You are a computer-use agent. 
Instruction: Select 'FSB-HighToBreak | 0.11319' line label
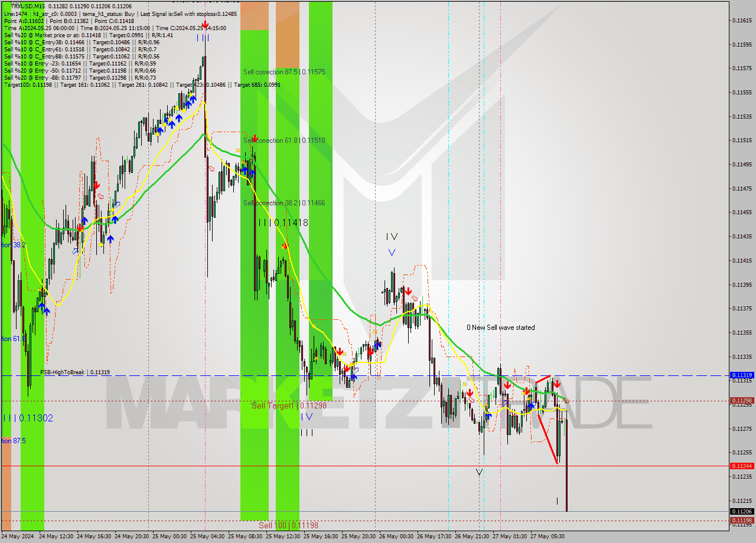pos(75,372)
